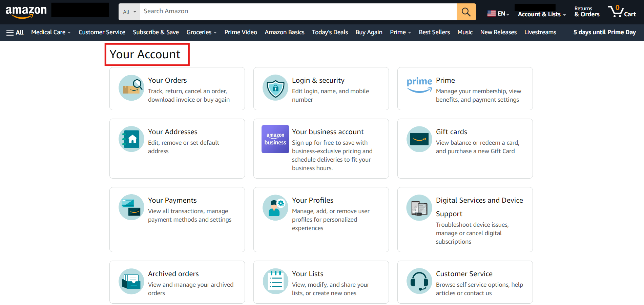
Task: Click 'View, modify, and share your lists' text
Action: coord(331,289)
